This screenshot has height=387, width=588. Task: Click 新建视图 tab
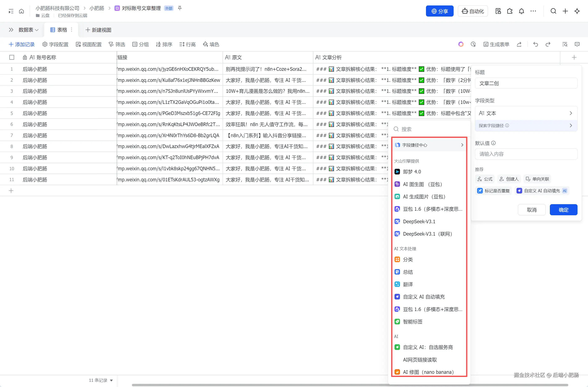click(x=98, y=30)
